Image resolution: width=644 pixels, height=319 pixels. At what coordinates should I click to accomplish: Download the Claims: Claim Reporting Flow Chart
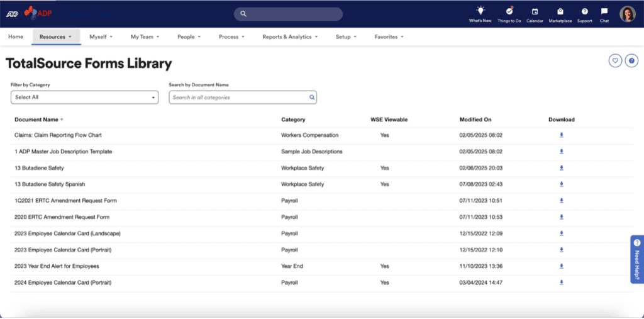click(562, 135)
